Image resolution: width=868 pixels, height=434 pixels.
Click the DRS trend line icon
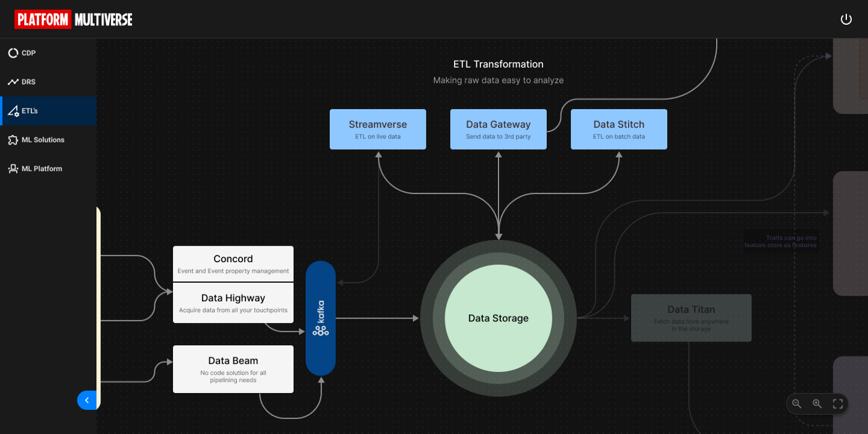click(13, 82)
